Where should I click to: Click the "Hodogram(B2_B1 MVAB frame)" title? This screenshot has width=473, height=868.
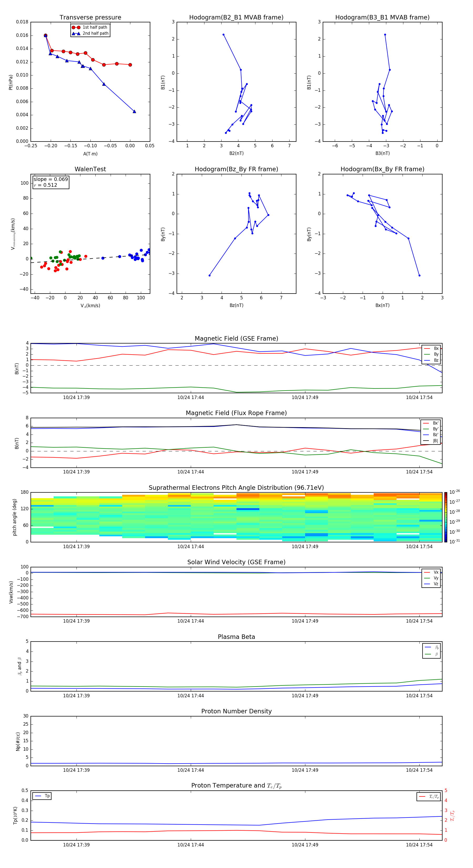[236, 18]
